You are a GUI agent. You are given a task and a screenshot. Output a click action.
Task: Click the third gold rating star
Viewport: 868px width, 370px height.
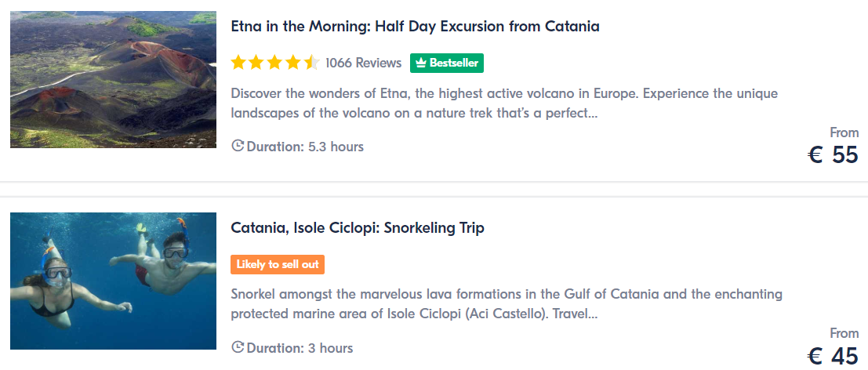pyautogui.click(x=275, y=63)
